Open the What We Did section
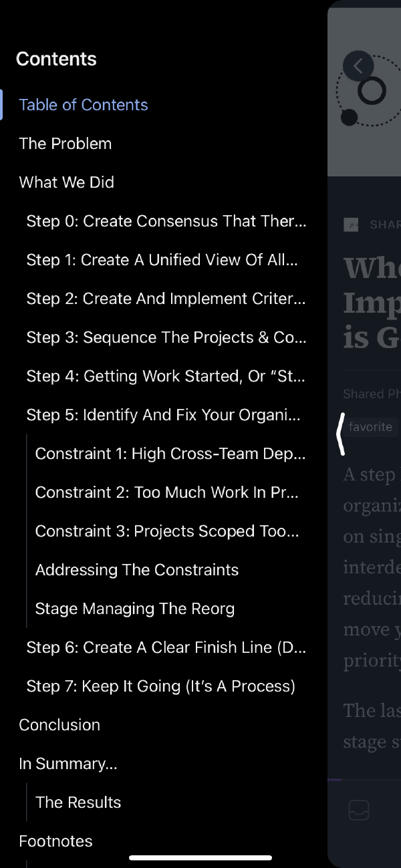Viewport: 401px width, 868px height. click(66, 182)
